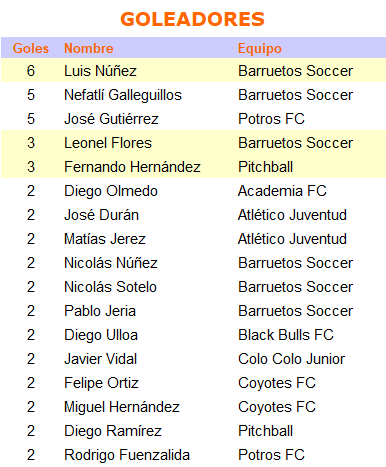Select Diego Ramírez player name
This screenshot has height=467, width=386.
pos(113,431)
